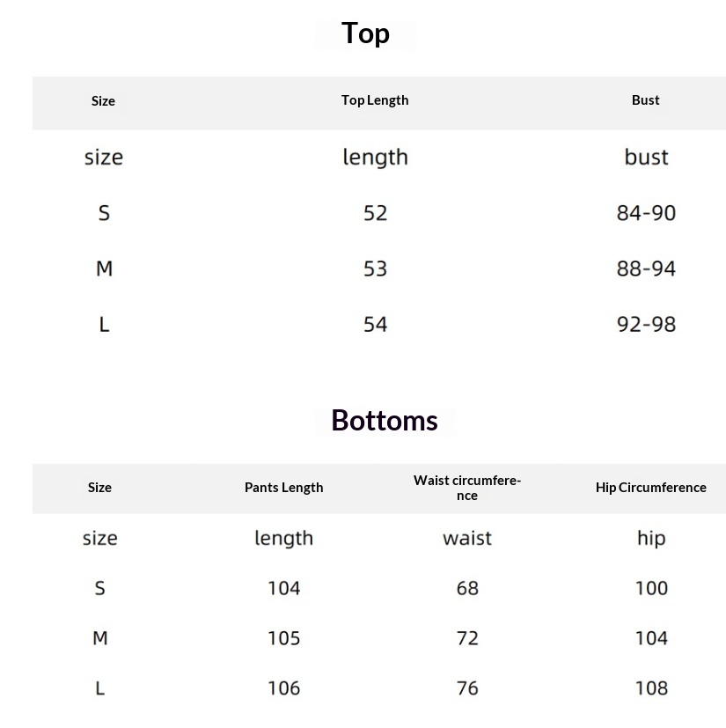Click pants length value 104
Image resolution: width=726 pixels, height=728 pixels.
(x=283, y=588)
